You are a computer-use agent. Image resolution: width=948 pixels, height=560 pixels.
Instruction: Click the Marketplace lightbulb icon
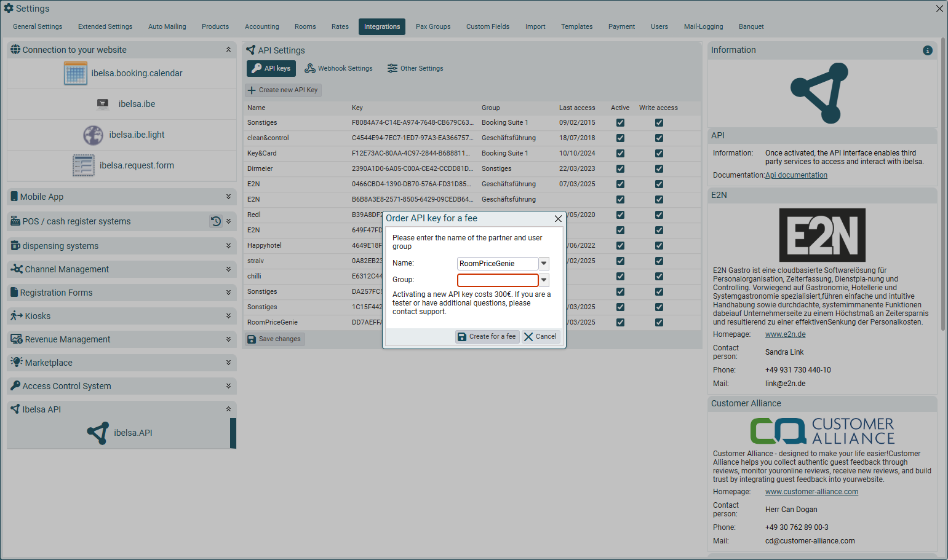tap(17, 362)
